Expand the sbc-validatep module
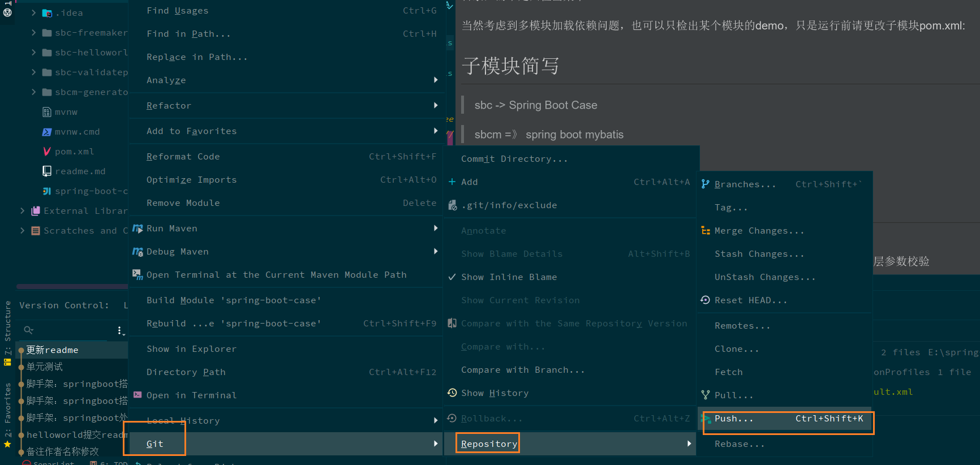This screenshot has height=465, width=980. point(34,72)
